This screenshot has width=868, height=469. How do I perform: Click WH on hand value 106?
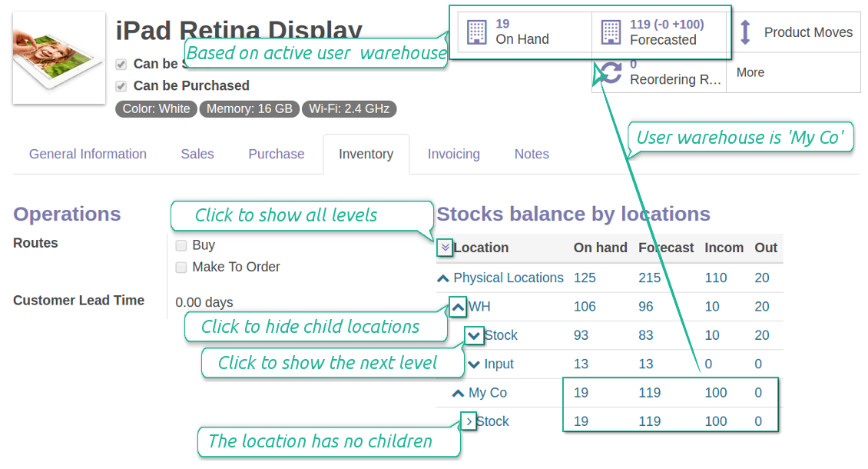585,307
